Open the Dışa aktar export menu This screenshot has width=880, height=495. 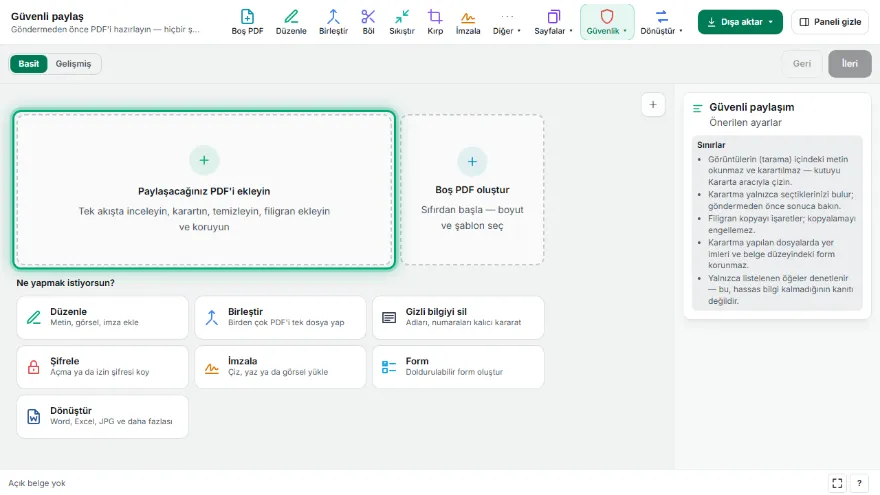pyautogui.click(x=740, y=22)
